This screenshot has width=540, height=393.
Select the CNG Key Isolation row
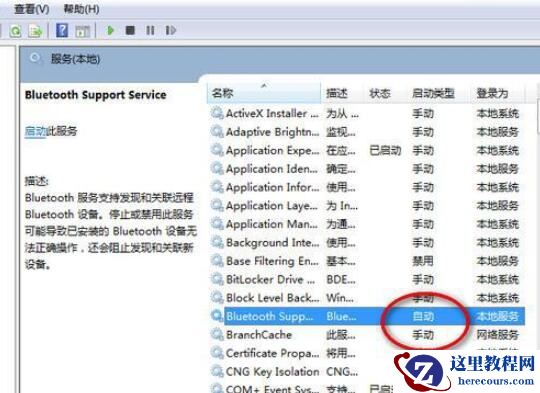pos(367,372)
